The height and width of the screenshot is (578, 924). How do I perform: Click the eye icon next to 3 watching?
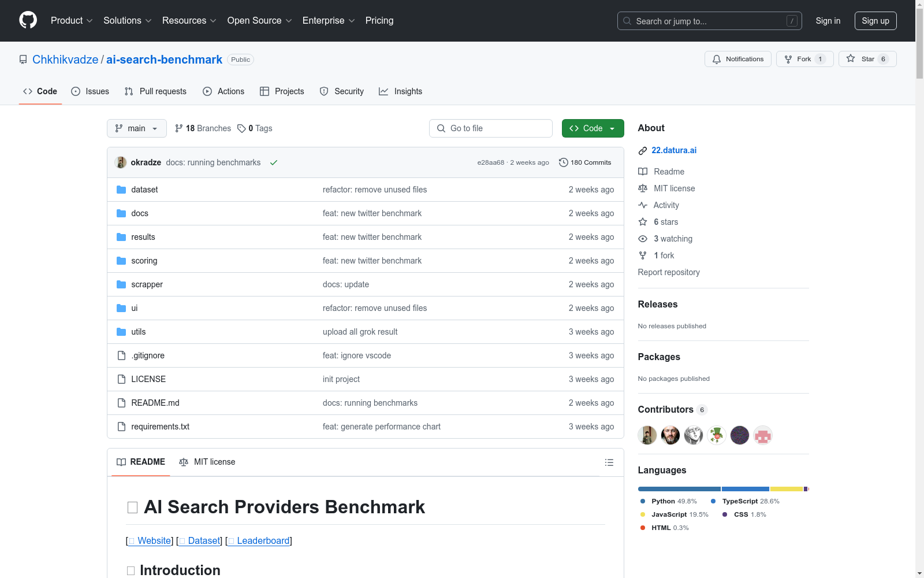pyautogui.click(x=643, y=239)
